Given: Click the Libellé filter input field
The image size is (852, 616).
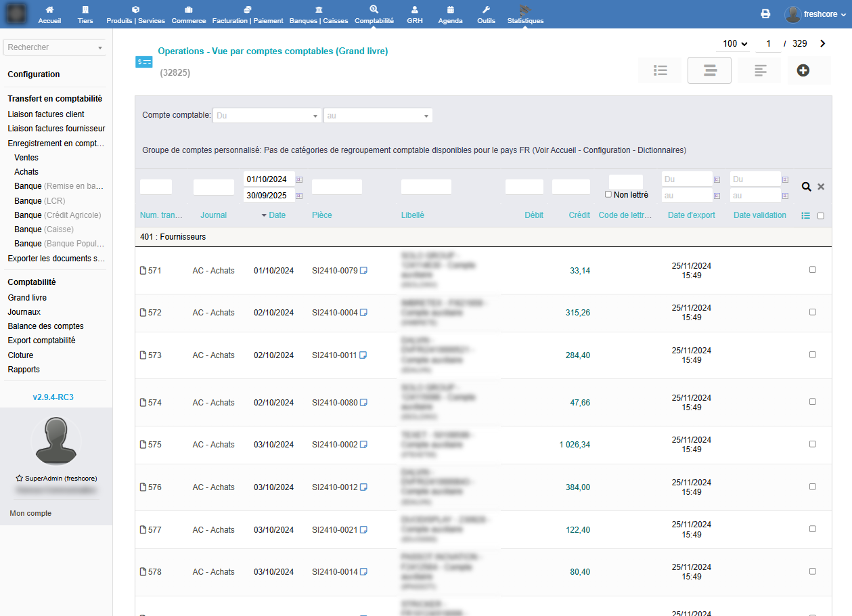Looking at the screenshot, I should click(x=426, y=187).
